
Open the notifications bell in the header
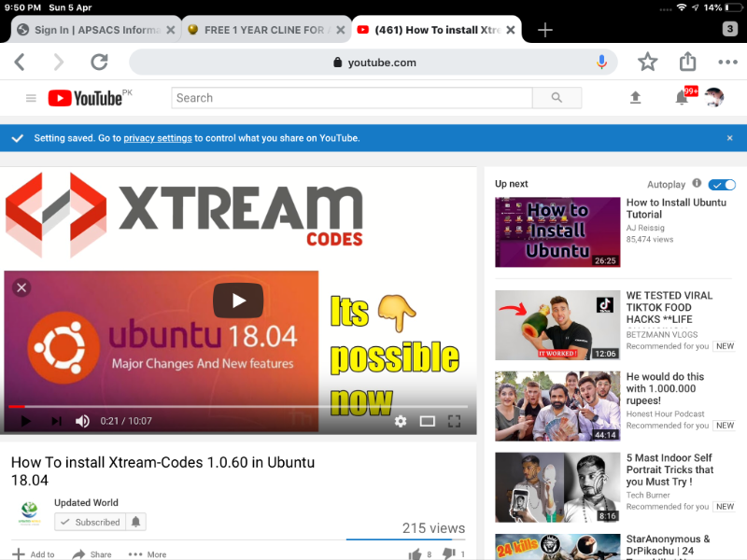click(x=682, y=98)
